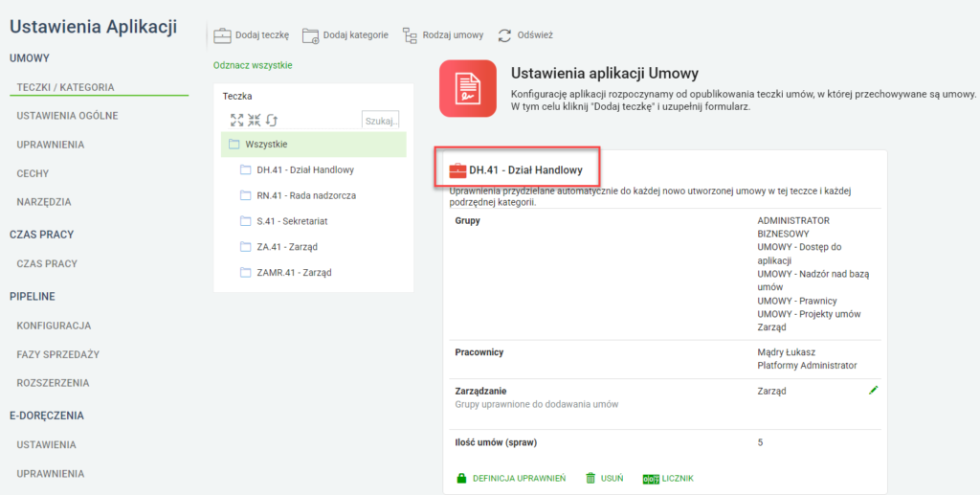The height and width of the screenshot is (495, 980).
Task: Click Ilość umów value 5
Action: pos(760,442)
